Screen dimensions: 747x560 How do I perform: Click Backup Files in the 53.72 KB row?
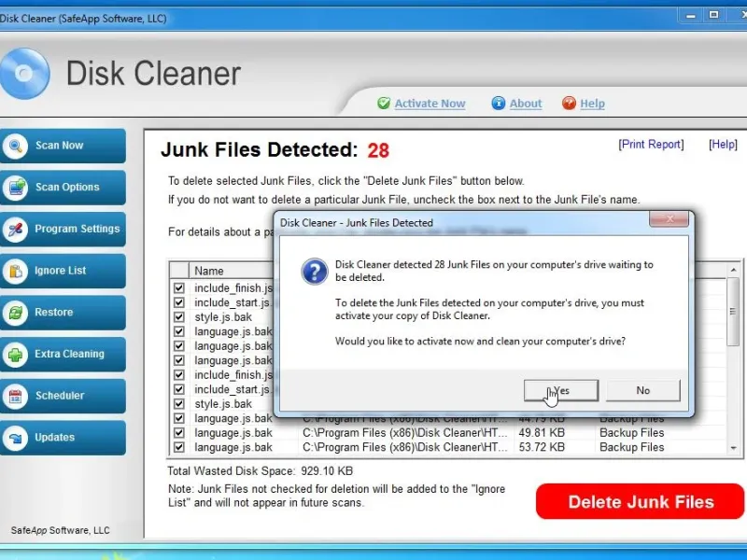pos(632,447)
